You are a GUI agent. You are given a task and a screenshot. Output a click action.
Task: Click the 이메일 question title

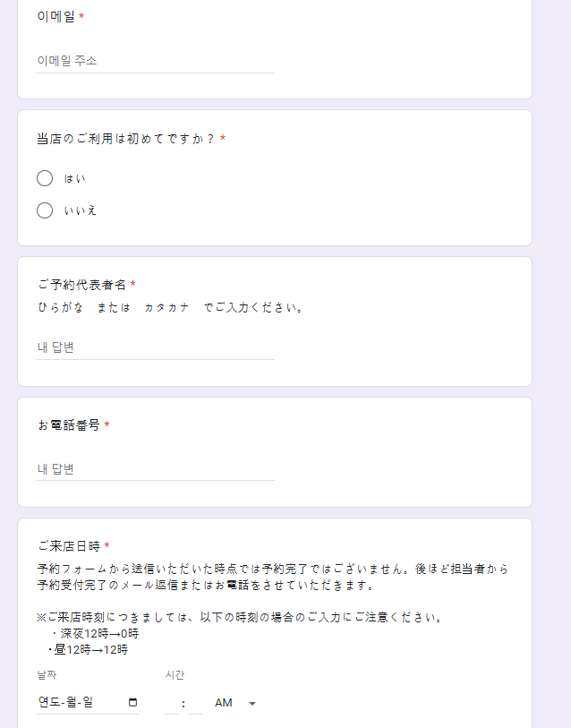[56, 16]
